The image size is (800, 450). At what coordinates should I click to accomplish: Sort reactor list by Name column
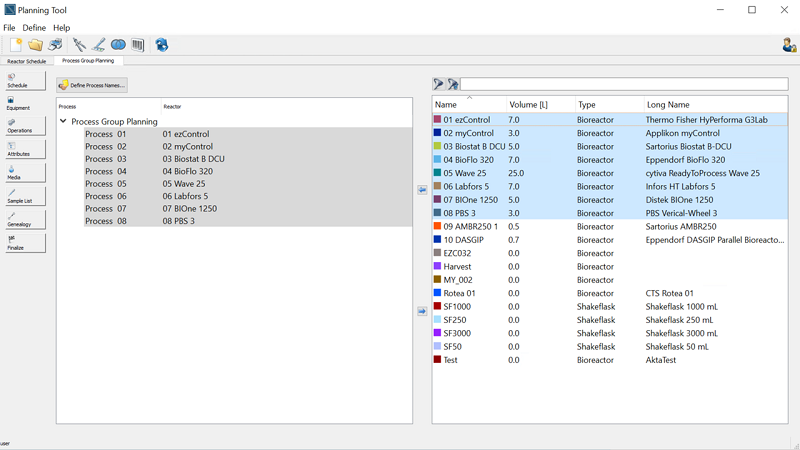(x=469, y=105)
